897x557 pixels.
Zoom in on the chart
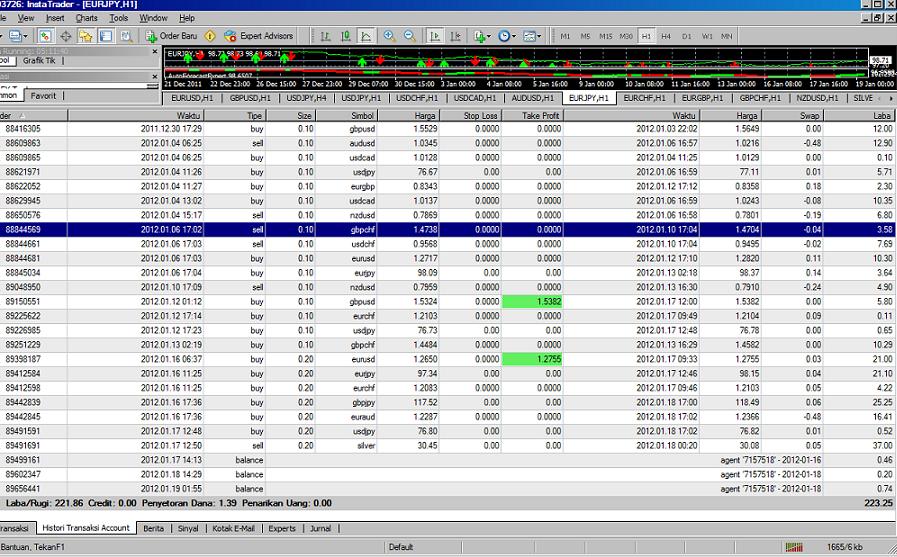point(390,36)
